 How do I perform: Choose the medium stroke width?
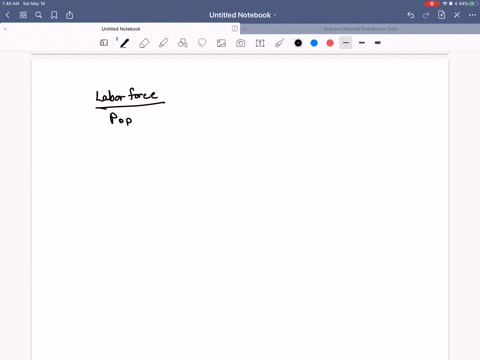tap(362, 43)
